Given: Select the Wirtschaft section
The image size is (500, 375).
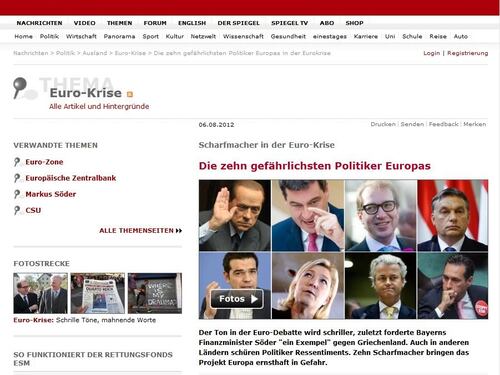Looking at the screenshot, I should click(x=81, y=36).
